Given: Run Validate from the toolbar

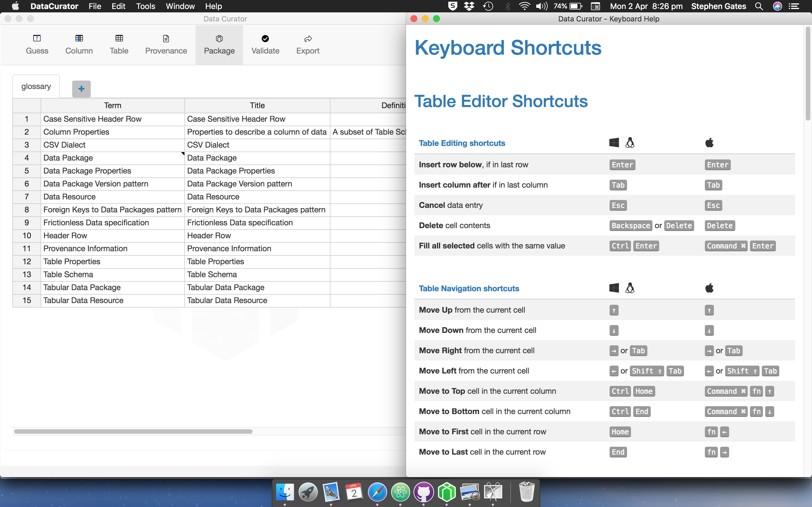Looking at the screenshot, I should (x=265, y=45).
